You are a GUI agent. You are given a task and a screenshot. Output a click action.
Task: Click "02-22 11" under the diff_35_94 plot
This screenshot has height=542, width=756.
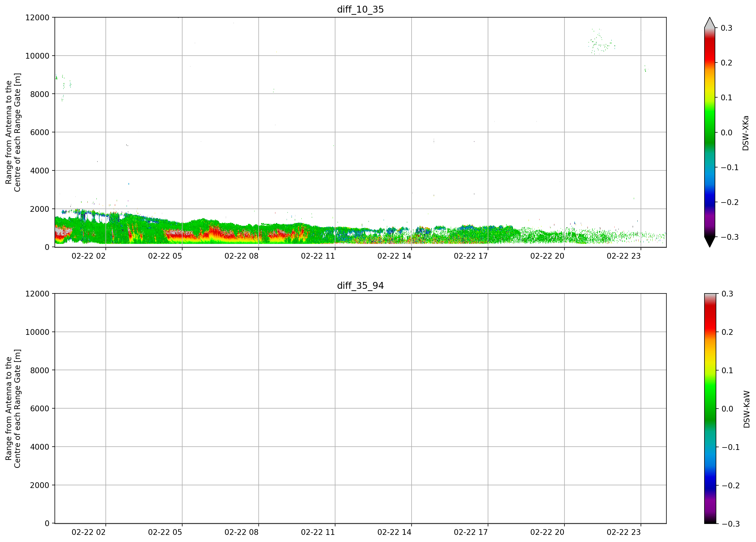point(318,532)
